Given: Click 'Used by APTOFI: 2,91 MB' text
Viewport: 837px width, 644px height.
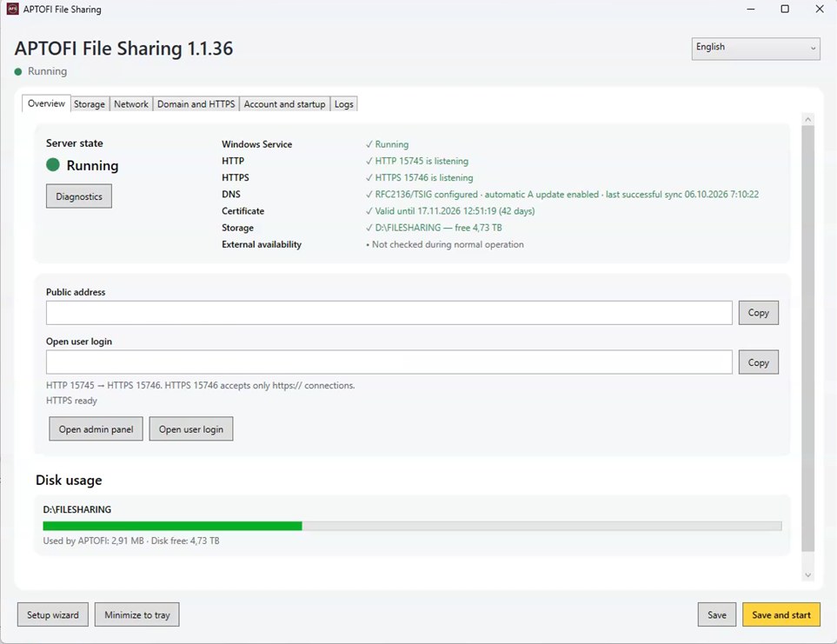Looking at the screenshot, I should click(x=93, y=541).
